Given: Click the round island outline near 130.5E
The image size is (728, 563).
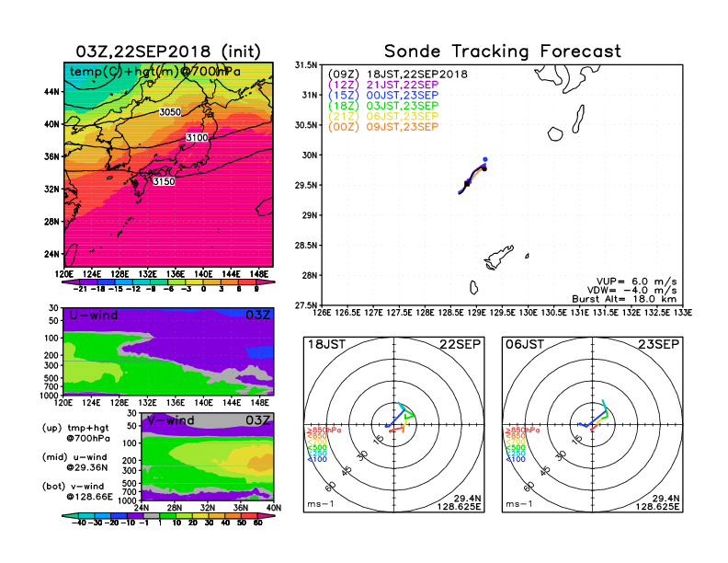Looking at the screenshot, I should pyautogui.click(x=555, y=133).
